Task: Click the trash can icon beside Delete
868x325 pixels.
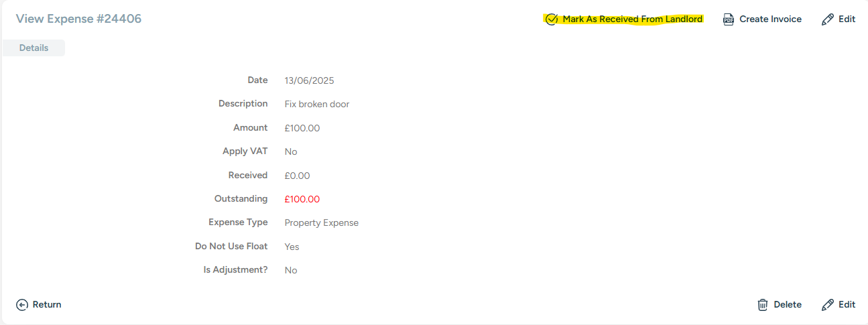Action: [x=763, y=305]
